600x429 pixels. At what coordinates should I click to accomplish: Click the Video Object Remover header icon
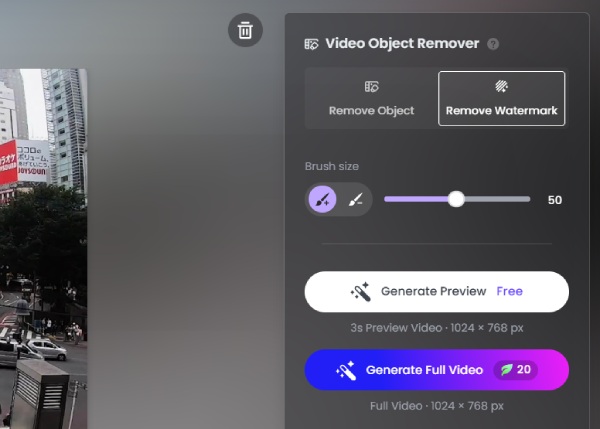pyautogui.click(x=312, y=44)
